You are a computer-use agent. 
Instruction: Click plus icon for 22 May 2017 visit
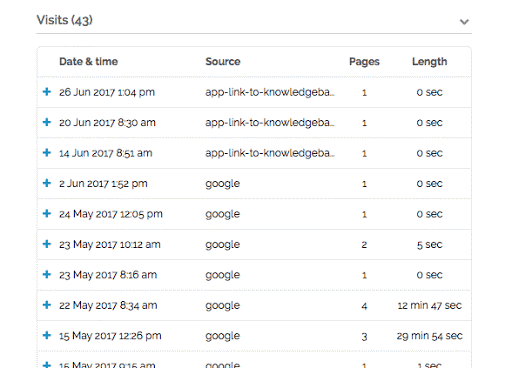click(x=47, y=305)
